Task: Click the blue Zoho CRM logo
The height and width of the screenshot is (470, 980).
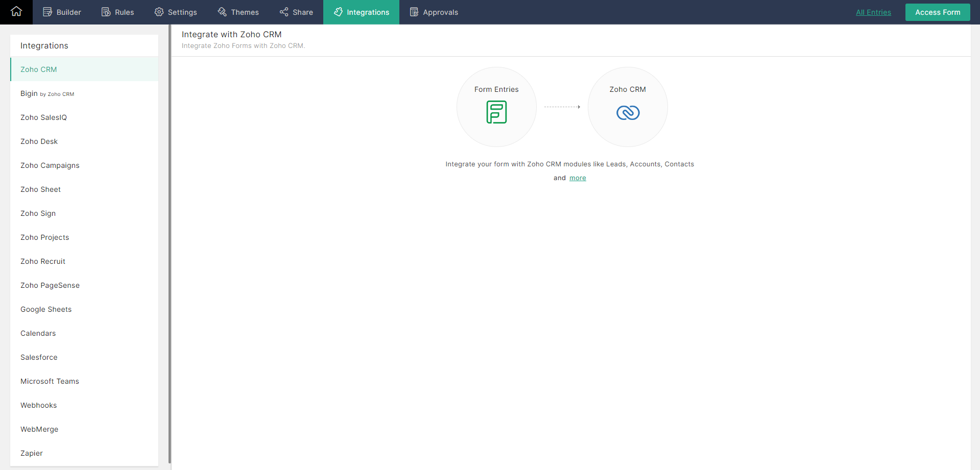Action: click(x=628, y=112)
